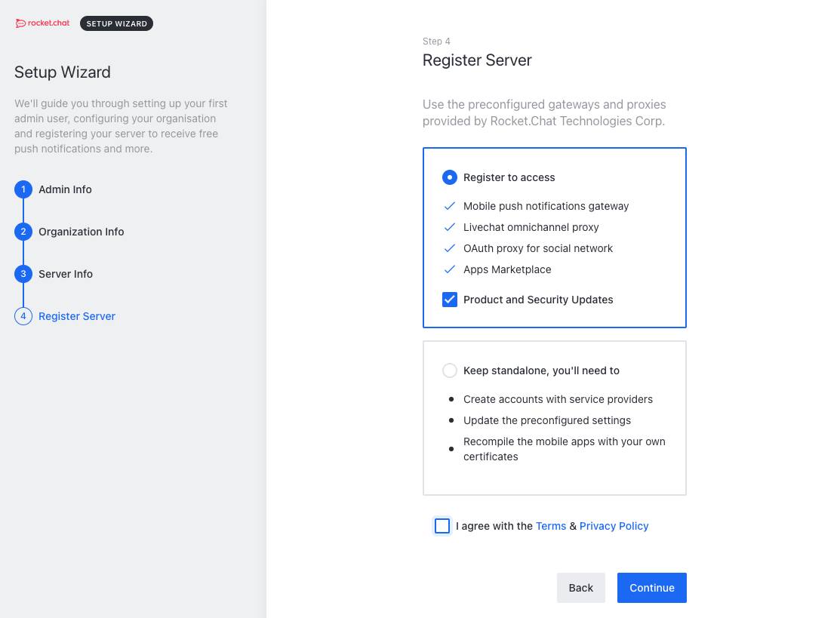Click the Livecheat omnichannel proxy item

click(x=531, y=227)
